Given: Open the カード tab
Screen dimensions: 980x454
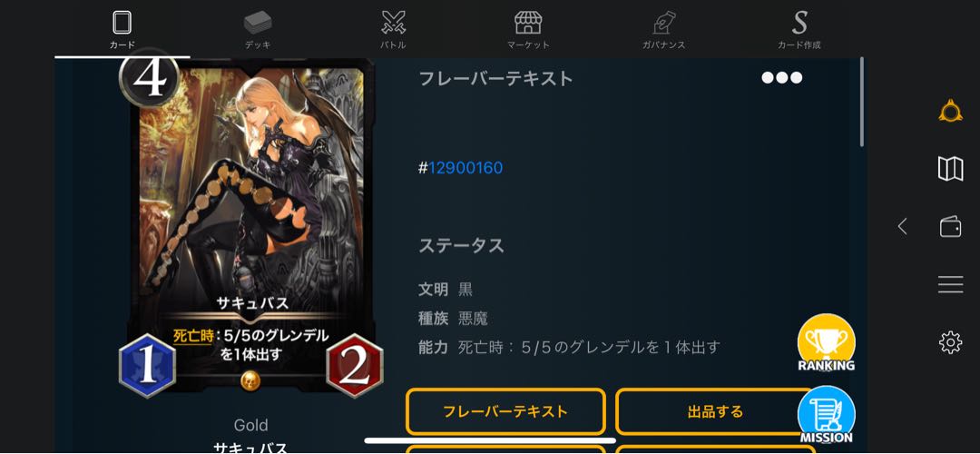Looking at the screenshot, I should click(122, 29).
